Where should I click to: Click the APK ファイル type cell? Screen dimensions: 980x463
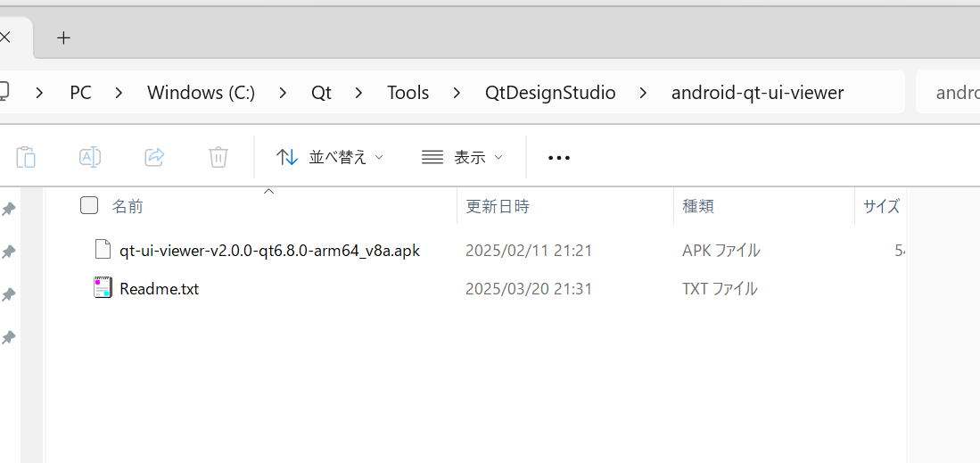tap(721, 251)
